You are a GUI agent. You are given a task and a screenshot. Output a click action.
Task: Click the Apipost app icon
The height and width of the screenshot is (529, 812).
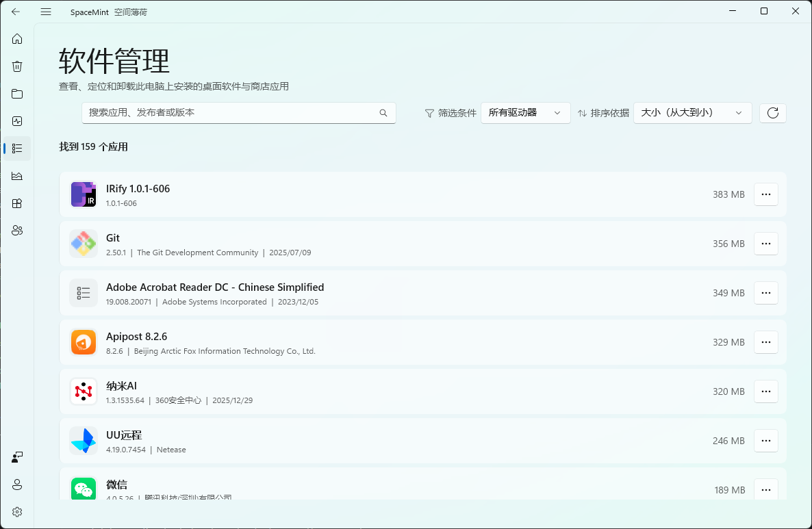(x=84, y=342)
